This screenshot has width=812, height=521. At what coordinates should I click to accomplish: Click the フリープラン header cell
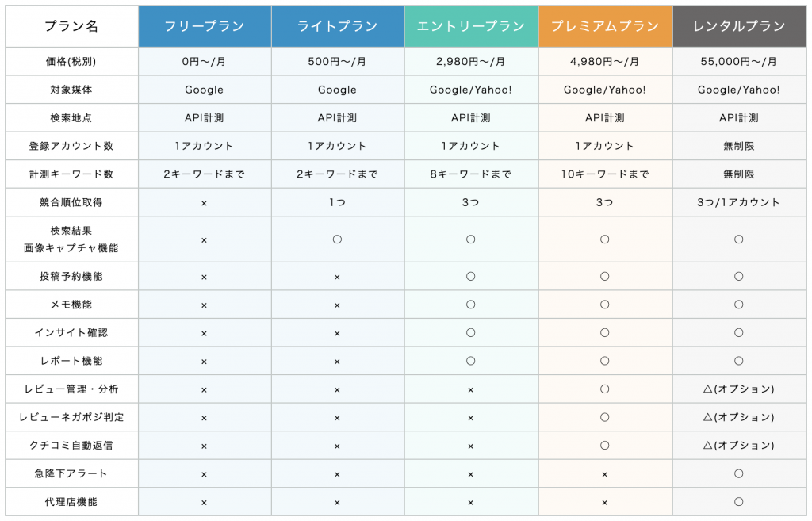point(205,26)
